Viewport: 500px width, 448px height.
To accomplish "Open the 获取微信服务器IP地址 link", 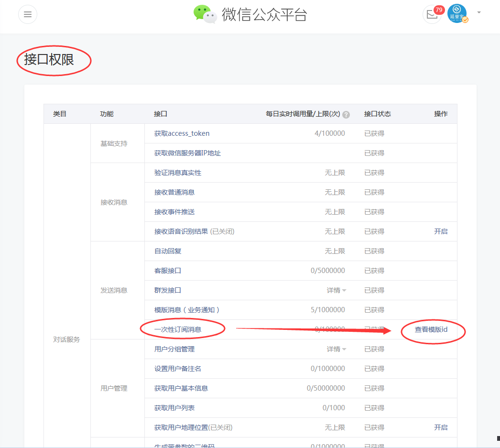I will click(x=187, y=153).
